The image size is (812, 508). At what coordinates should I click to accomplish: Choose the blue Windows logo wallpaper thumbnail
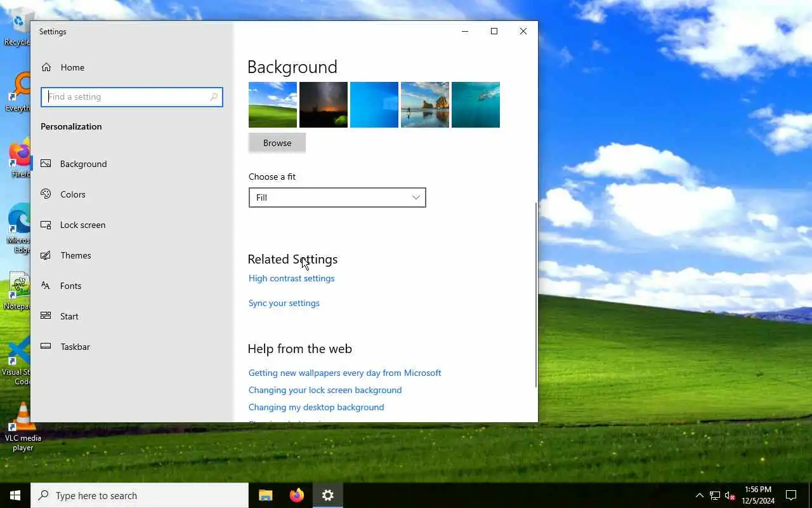pos(374,105)
